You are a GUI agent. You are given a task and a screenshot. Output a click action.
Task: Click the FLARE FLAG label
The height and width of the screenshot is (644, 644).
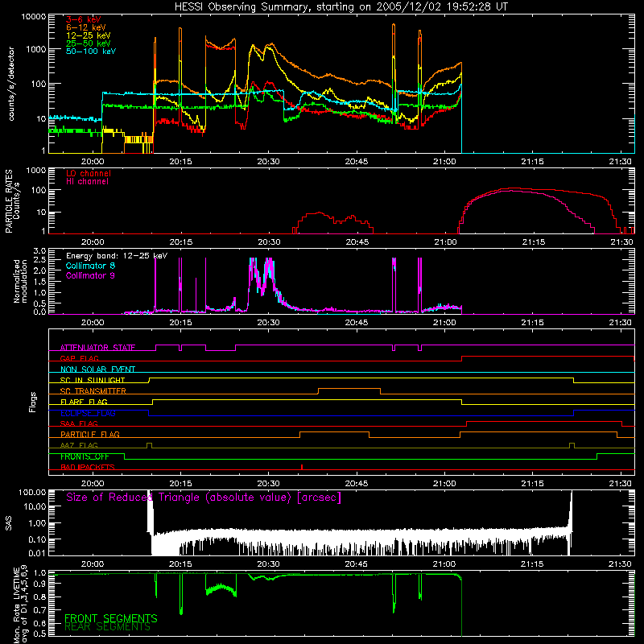pos(84,402)
